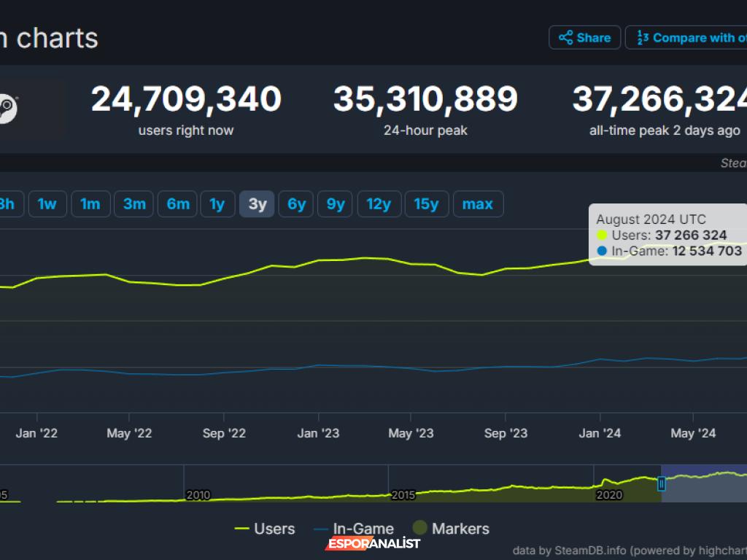The width and height of the screenshot is (747, 560).
Task: Toggle the Markers legend item
Action: tap(451, 529)
